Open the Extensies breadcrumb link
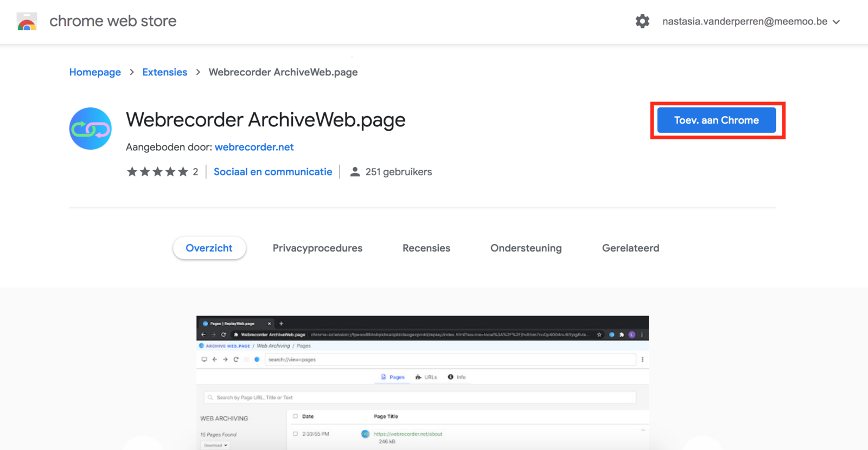 pyautogui.click(x=164, y=72)
